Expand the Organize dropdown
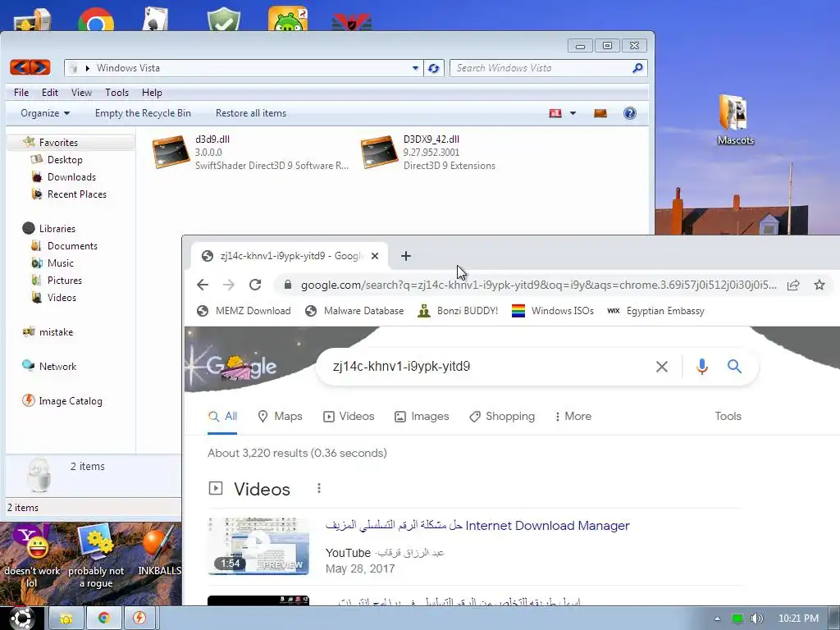840x630 pixels. coord(45,113)
